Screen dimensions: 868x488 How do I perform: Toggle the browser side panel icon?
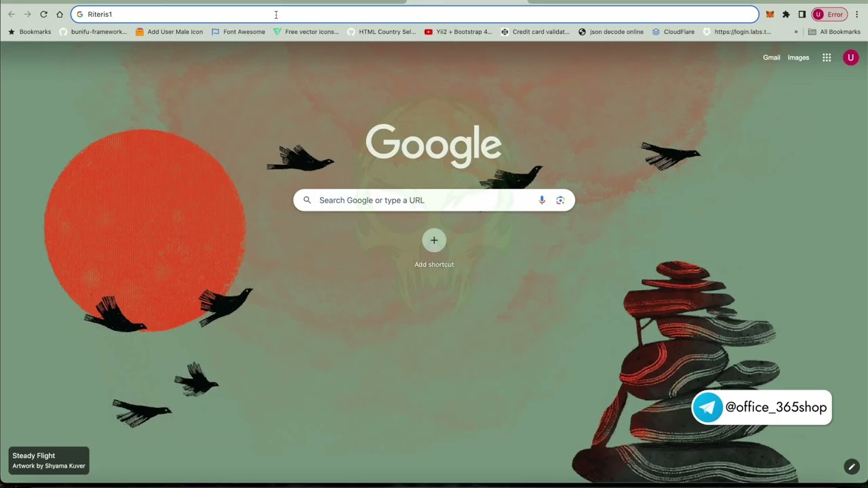tap(802, 14)
